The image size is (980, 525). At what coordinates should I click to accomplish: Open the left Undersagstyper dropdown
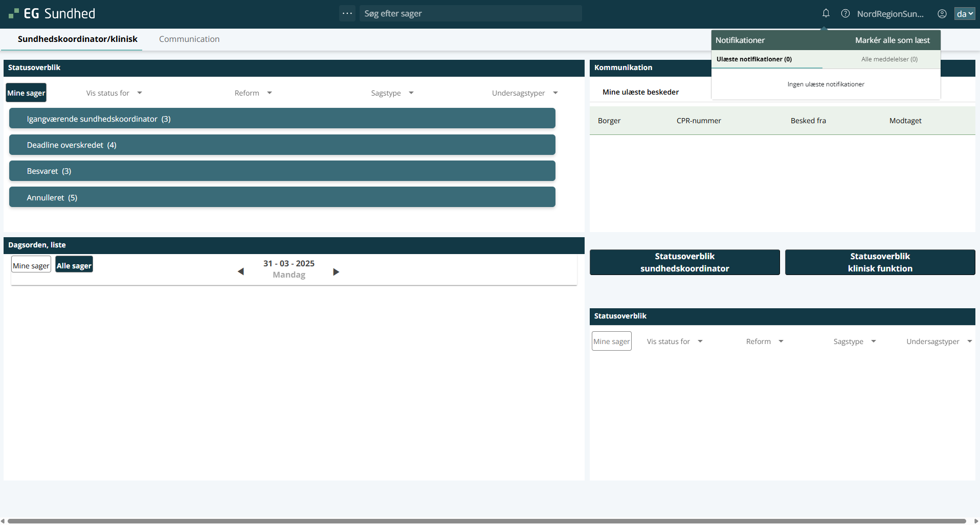pos(525,93)
